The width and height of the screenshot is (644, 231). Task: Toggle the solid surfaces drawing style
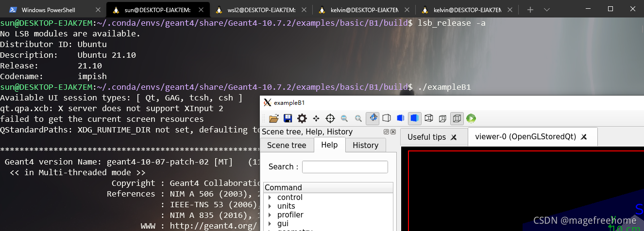click(415, 118)
